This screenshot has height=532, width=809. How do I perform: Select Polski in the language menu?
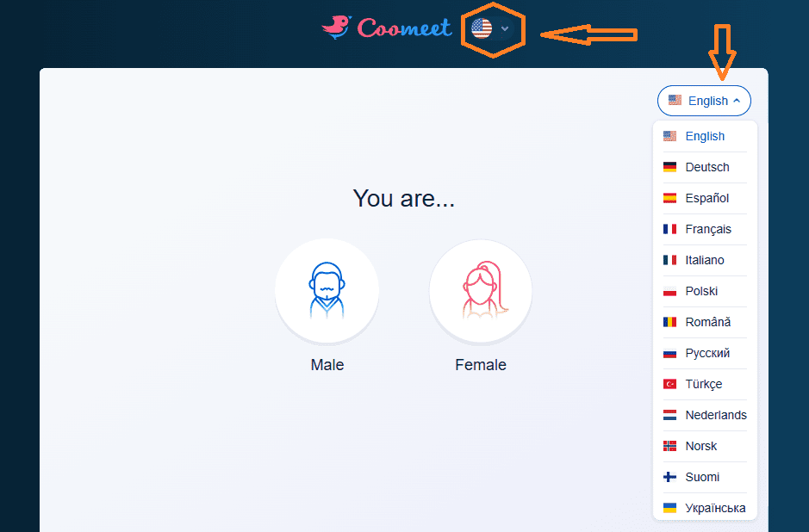point(701,291)
